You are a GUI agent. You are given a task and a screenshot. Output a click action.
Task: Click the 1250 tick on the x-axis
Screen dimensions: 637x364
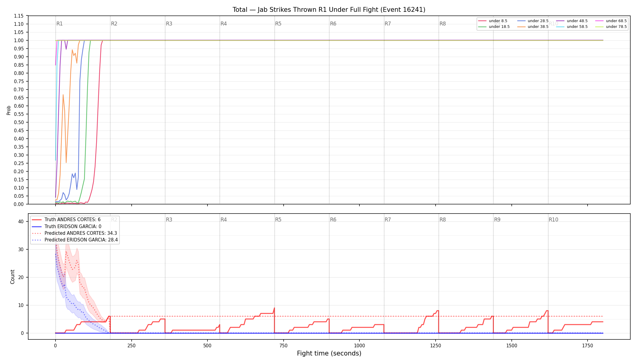click(x=436, y=345)
